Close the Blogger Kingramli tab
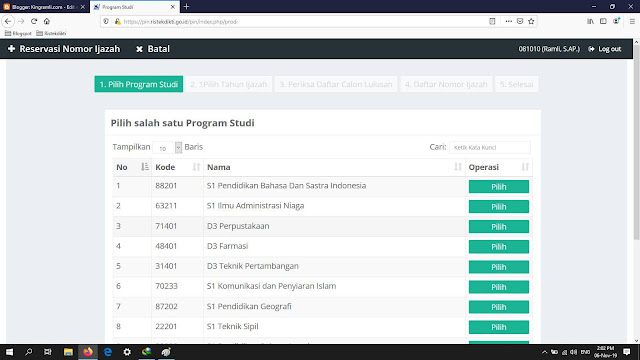The width and height of the screenshot is (640, 360). 82,7
